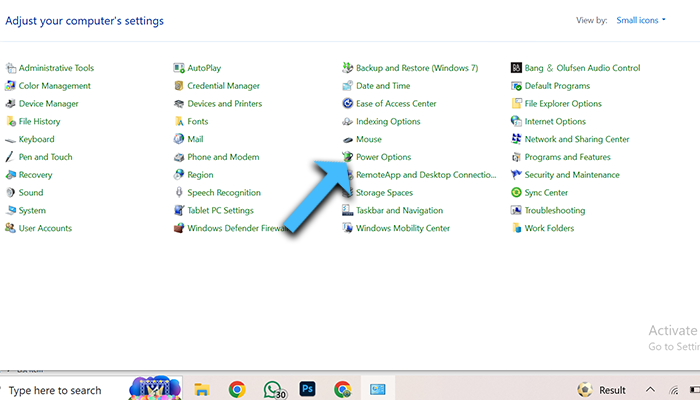The image size is (700, 400).
Task: Click the Phone and Modem icon
Action: tap(179, 157)
